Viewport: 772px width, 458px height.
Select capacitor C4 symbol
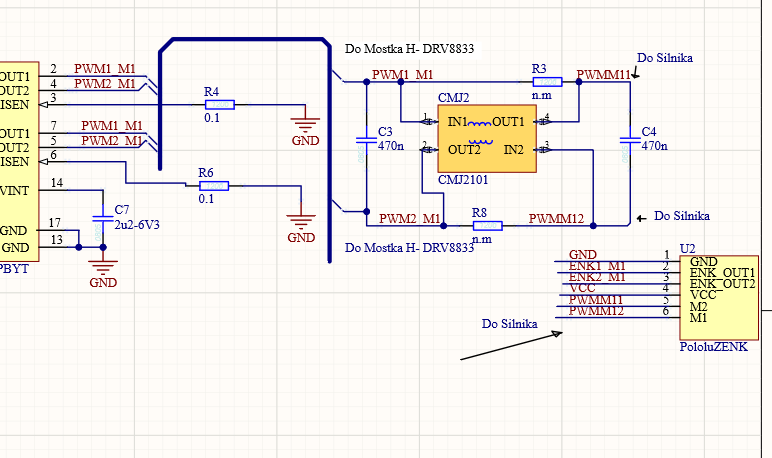[629, 141]
